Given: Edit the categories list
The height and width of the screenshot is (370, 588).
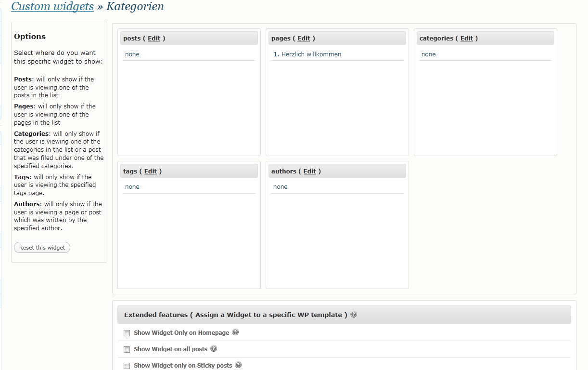Looking at the screenshot, I should (467, 39).
